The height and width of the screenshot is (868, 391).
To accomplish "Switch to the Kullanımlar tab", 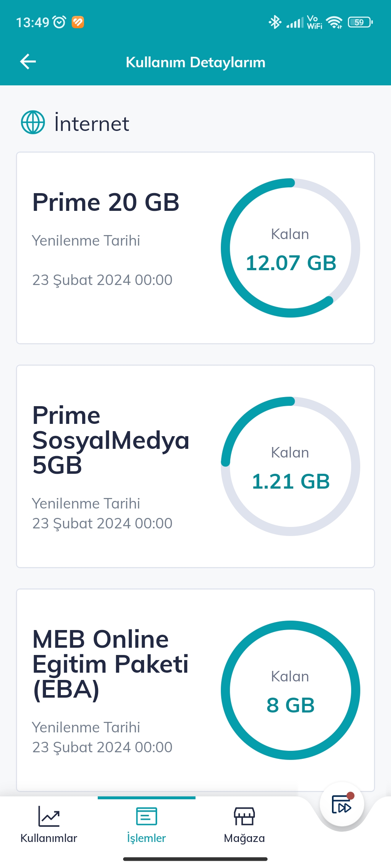I will point(49,822).
